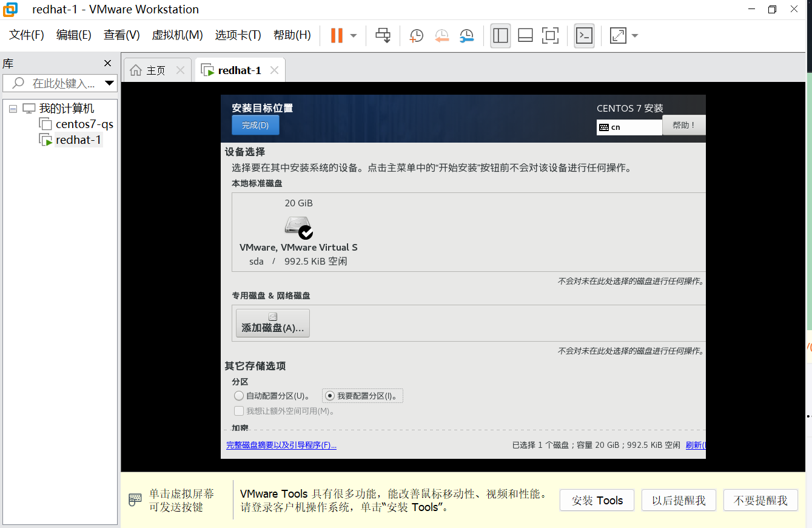Open the full disk summary and bootloader link
Image resolution: width=812 pixels, height=528 pixels.
[x=281, y=445]
